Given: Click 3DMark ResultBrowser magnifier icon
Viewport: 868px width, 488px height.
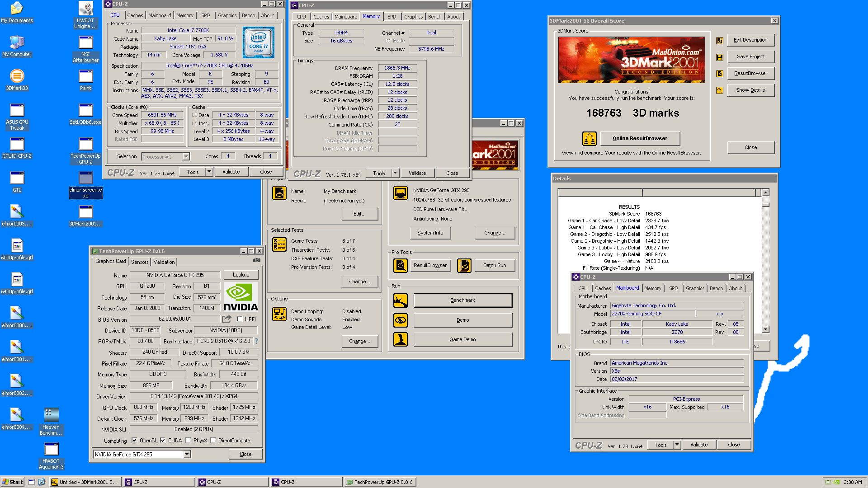Looking at the screenshot, I should tap(401, 266).
